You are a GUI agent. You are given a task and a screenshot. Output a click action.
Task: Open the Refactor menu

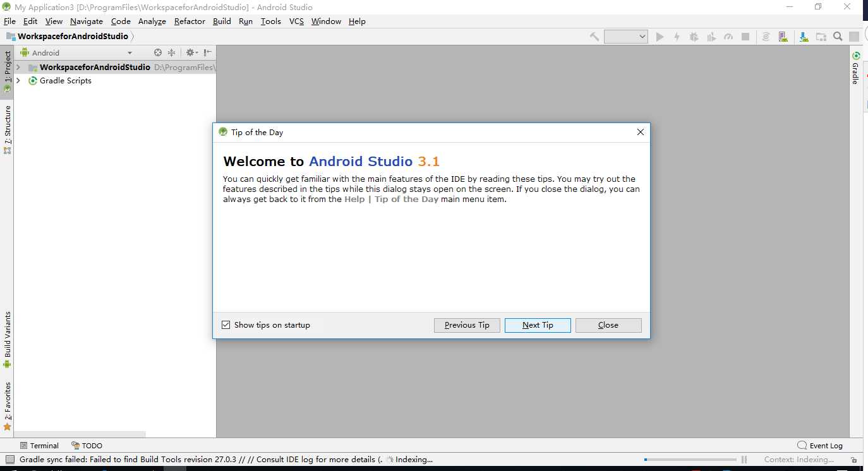(190, 21)
